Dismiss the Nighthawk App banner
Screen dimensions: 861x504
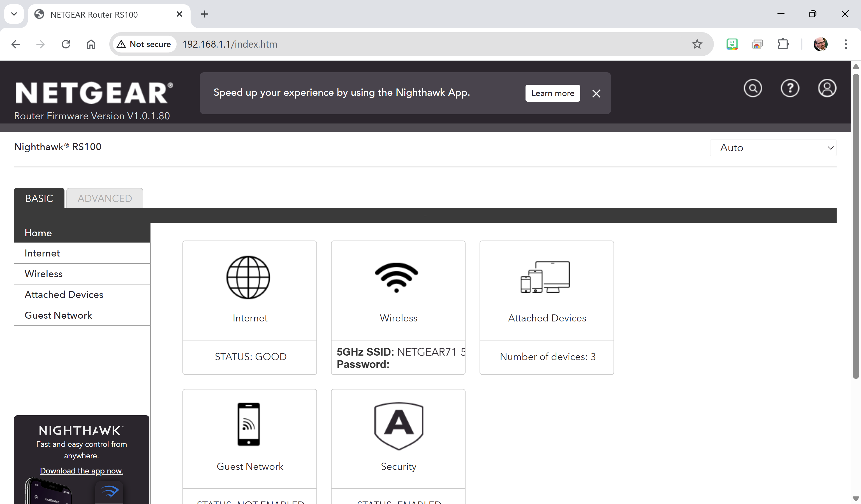tap(596, 94)
